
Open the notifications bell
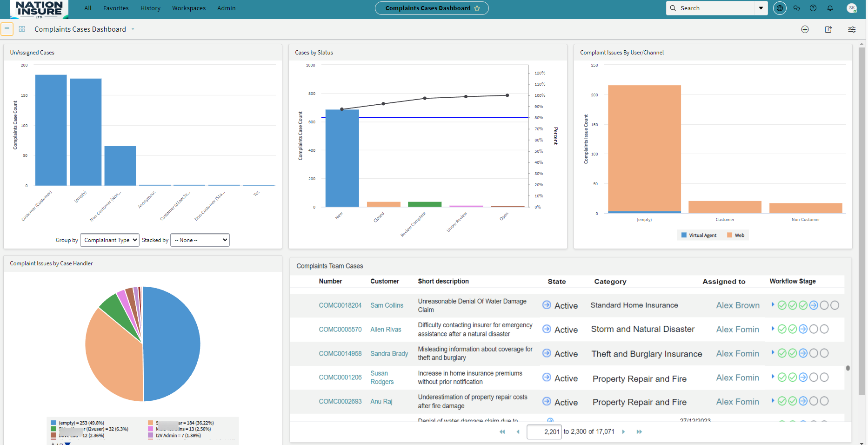830,8
